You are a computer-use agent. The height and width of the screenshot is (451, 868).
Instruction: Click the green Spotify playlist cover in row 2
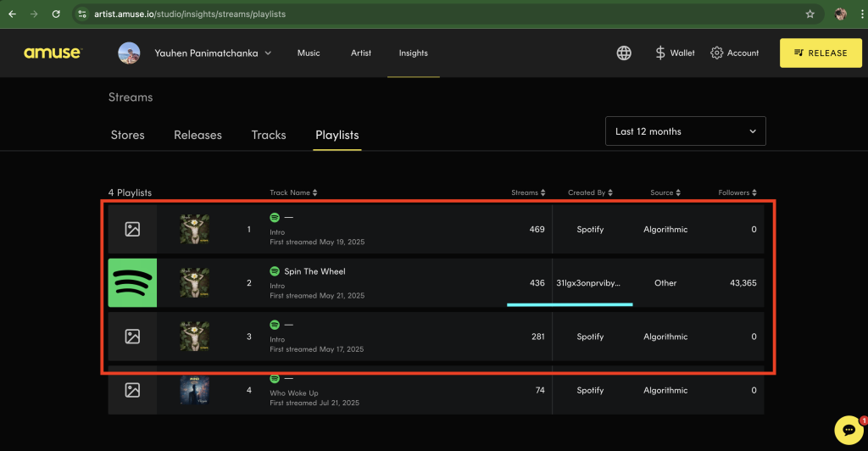point(132,283)
